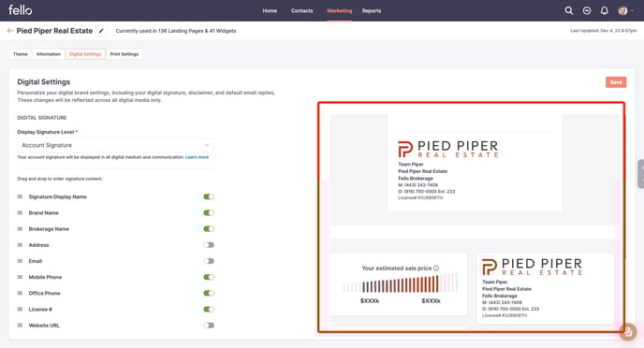Open the notifications bell
Viewport: 644px width, 348px height.
604,10
